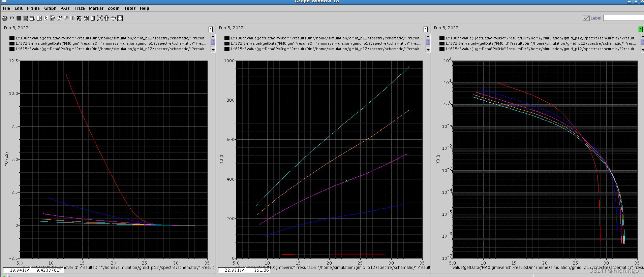Click the zoom fit icon
Screen dimensions: 644x277
[x=100, y=18]
